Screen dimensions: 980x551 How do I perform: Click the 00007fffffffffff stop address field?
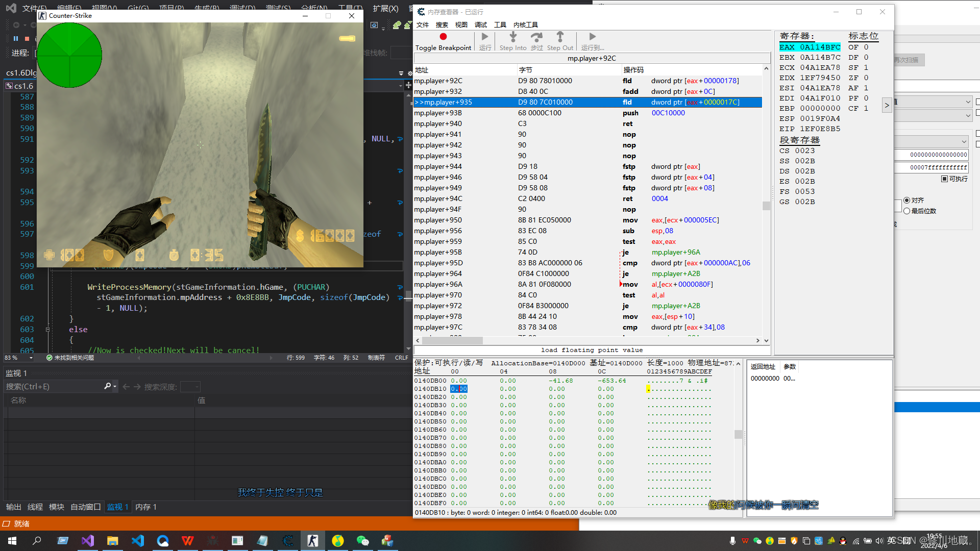click(932, 167)
